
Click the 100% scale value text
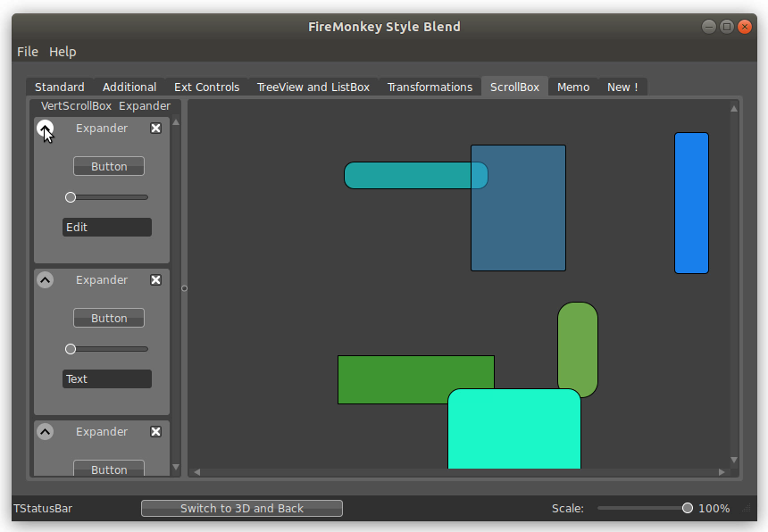click(x=714, y=509)
